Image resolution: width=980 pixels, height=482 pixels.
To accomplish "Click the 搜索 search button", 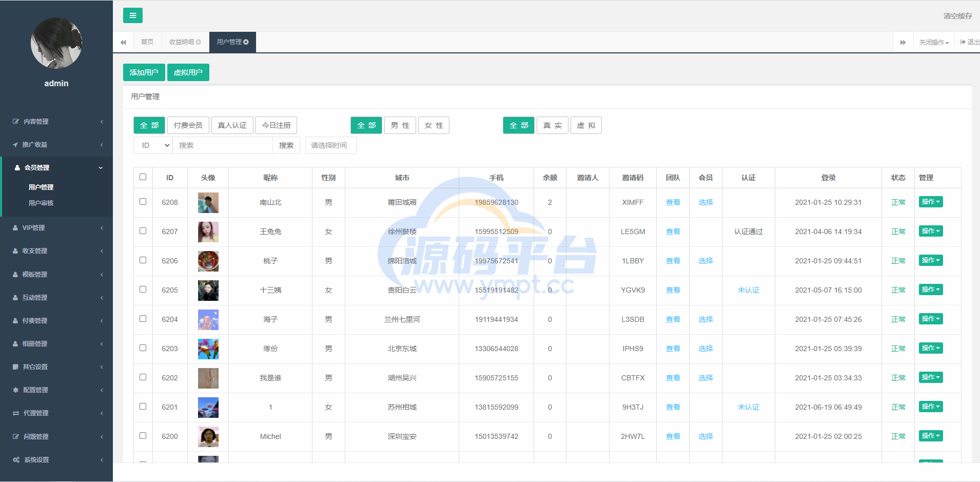I will [x=286, y=145].
